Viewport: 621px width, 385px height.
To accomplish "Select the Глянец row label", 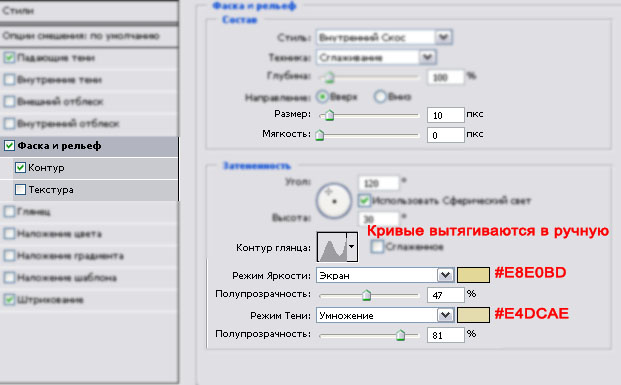I will (x=34, y=212).
